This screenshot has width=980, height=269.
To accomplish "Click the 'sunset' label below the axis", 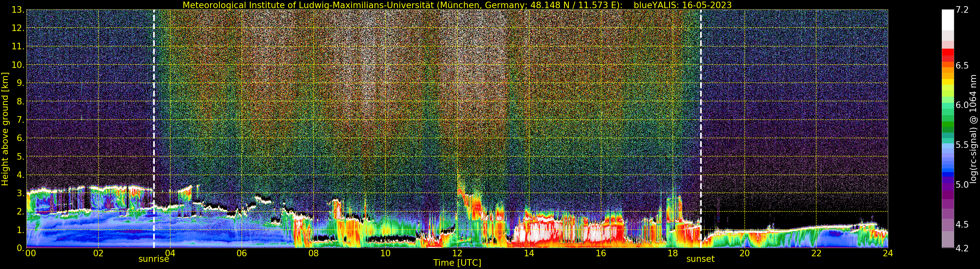I will point(700,259).
